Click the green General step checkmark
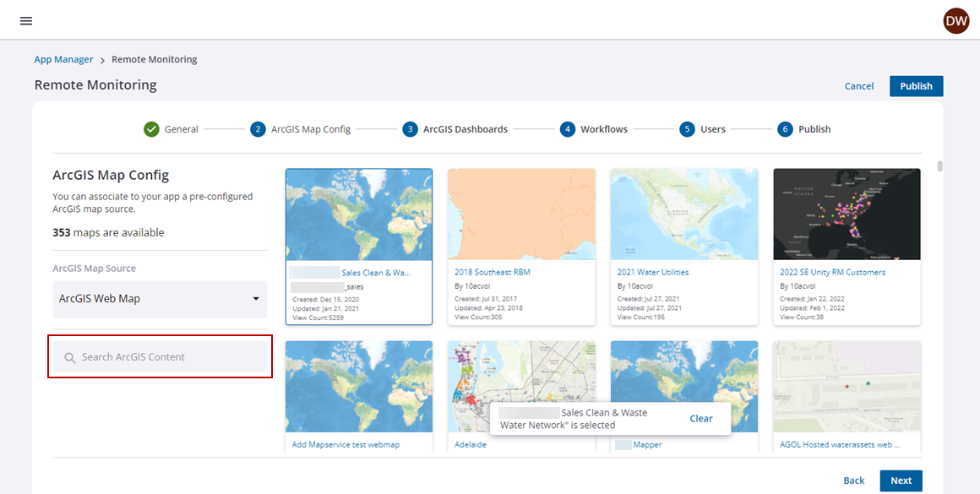This screenshot has height=494, width=980. point(151,129)
